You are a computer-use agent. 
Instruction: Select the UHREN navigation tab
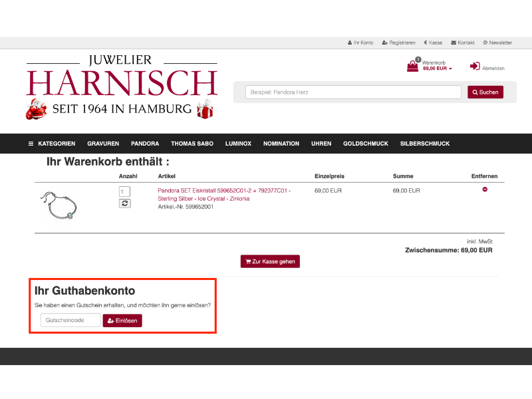(321, 144)
